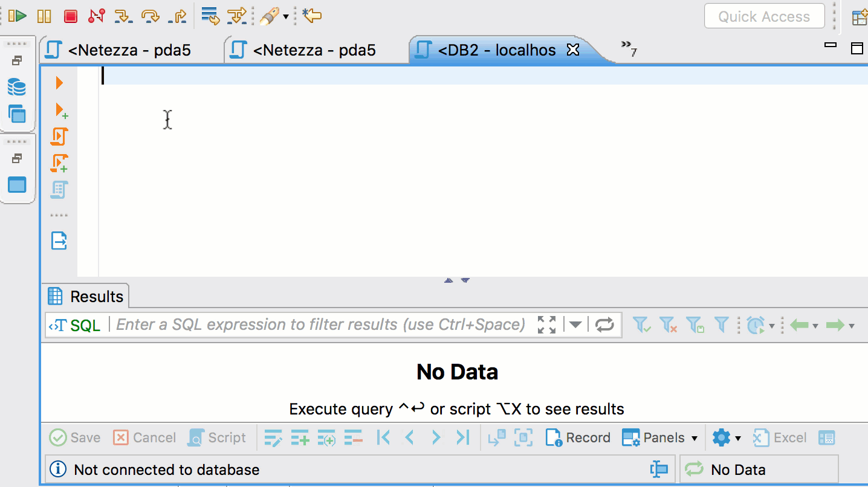Toggle Record view mode

click(578, 437)
